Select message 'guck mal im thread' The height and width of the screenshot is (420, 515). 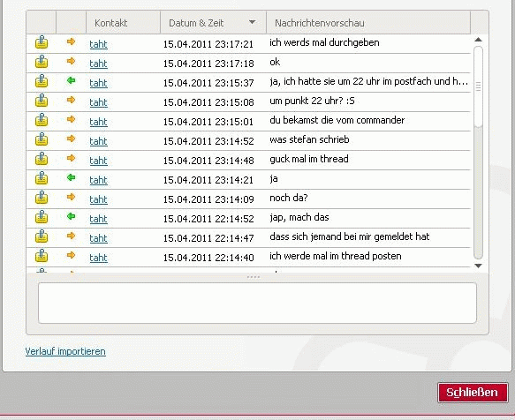pyautogui.click(x=309, y=159)
